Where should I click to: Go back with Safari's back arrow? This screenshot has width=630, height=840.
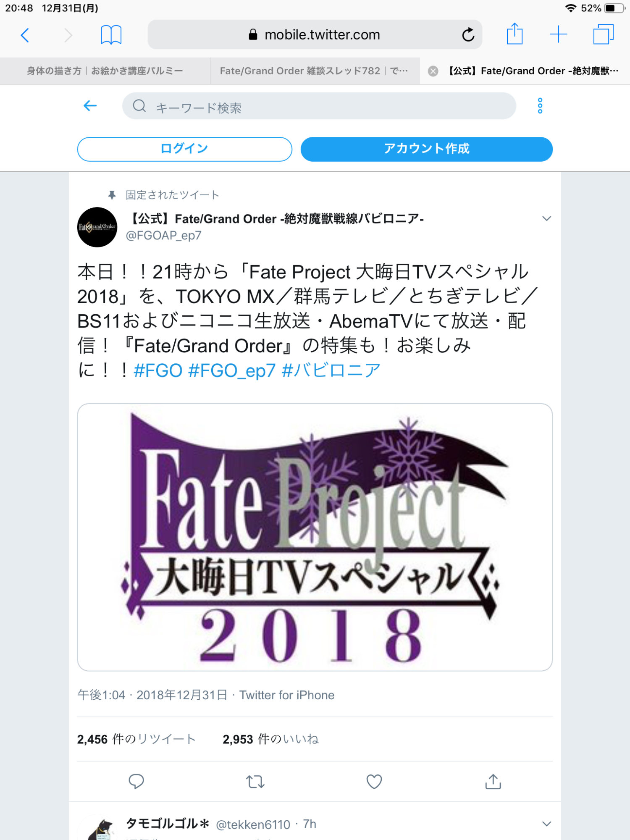25,35
